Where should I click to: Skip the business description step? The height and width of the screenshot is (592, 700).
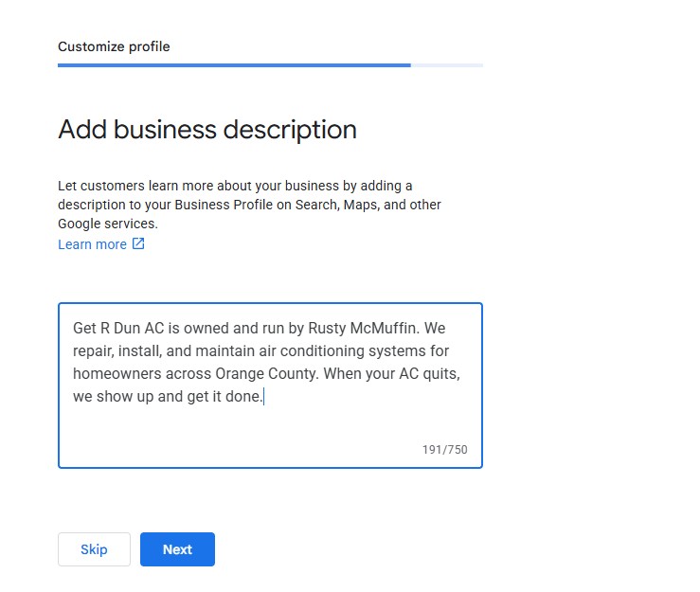[94, 549]
